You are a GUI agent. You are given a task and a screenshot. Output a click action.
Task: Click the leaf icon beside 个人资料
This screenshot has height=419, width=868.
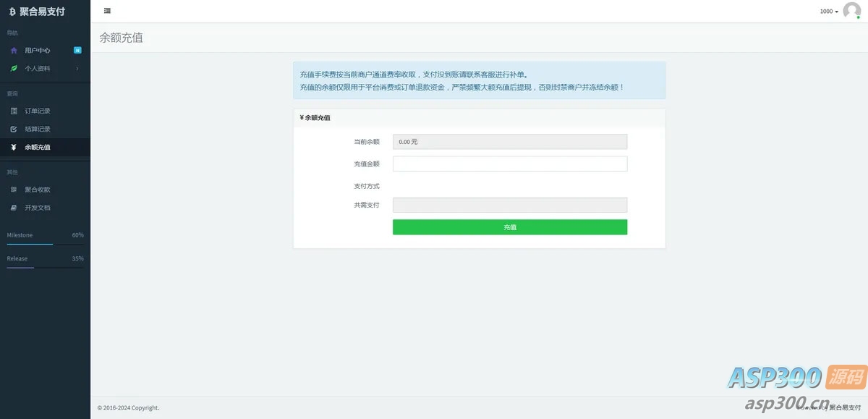[14, 69]
